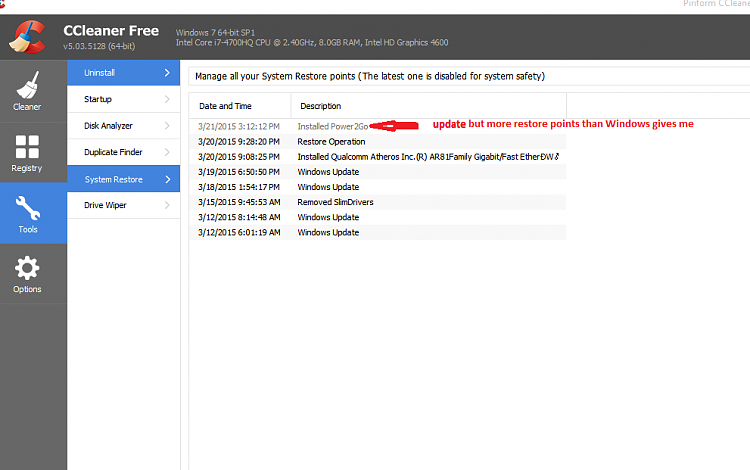
Task: Click the 3/20/2015 9:28:20 PM date cell
Action: pos(239,142)
